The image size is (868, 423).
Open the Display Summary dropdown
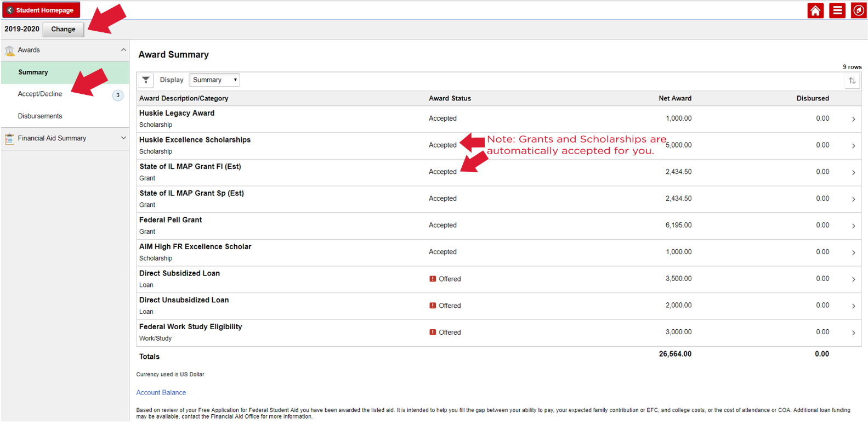point(214,80)
